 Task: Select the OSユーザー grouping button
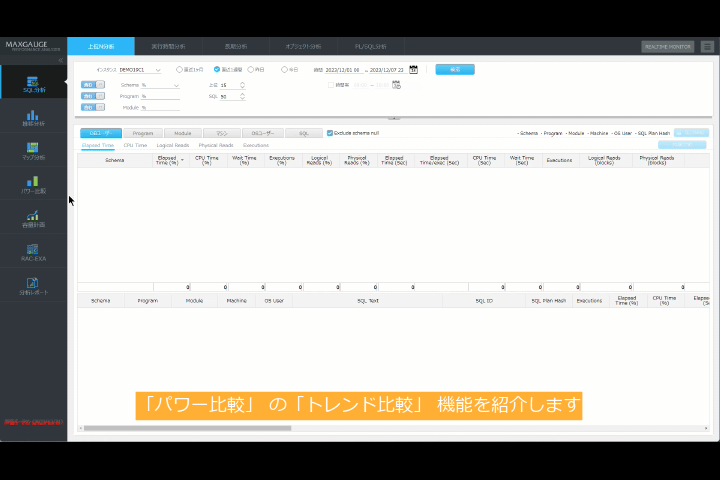tap(263, 133)
